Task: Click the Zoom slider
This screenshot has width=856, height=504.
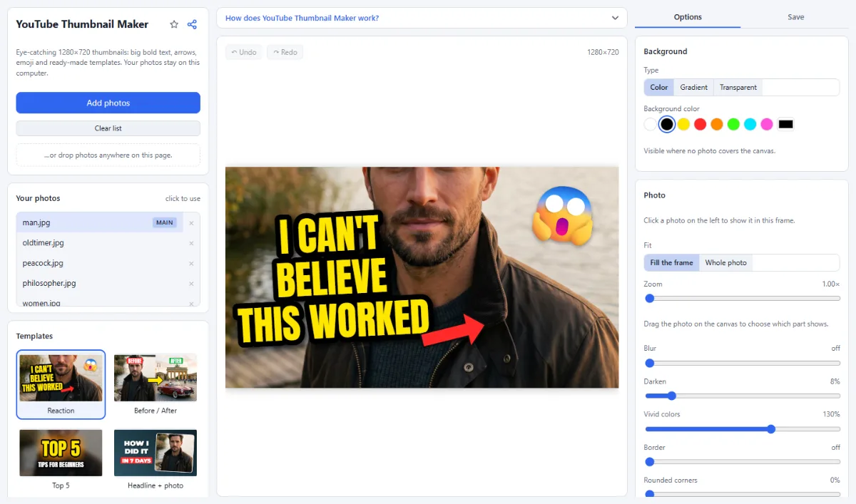Action: 742,298
